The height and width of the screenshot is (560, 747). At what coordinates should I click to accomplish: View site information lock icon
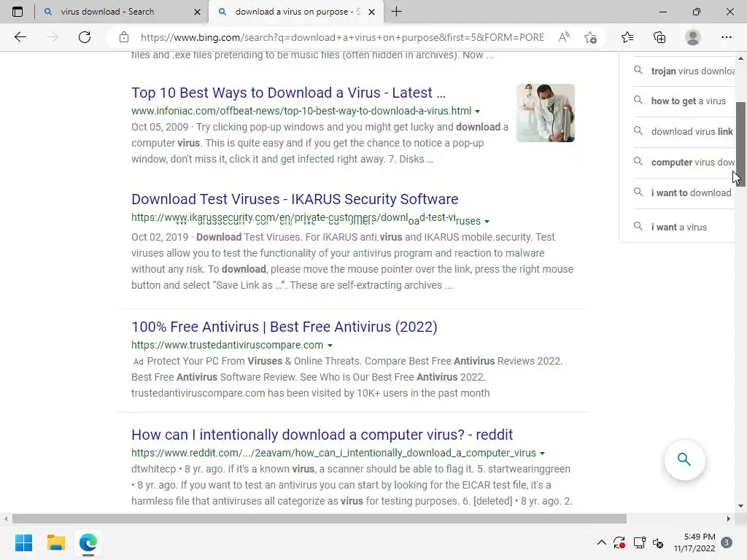coord(124,37)
